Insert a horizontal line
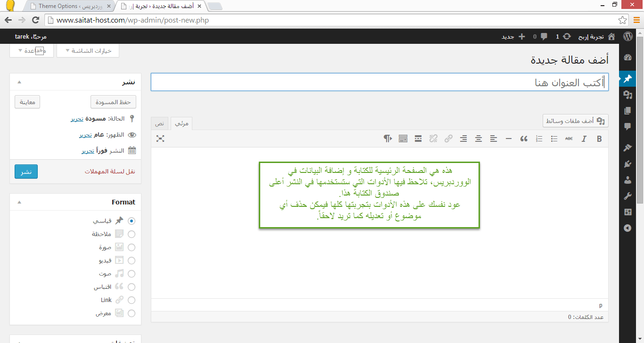This screenshot has width=644, height=343. 509,139
